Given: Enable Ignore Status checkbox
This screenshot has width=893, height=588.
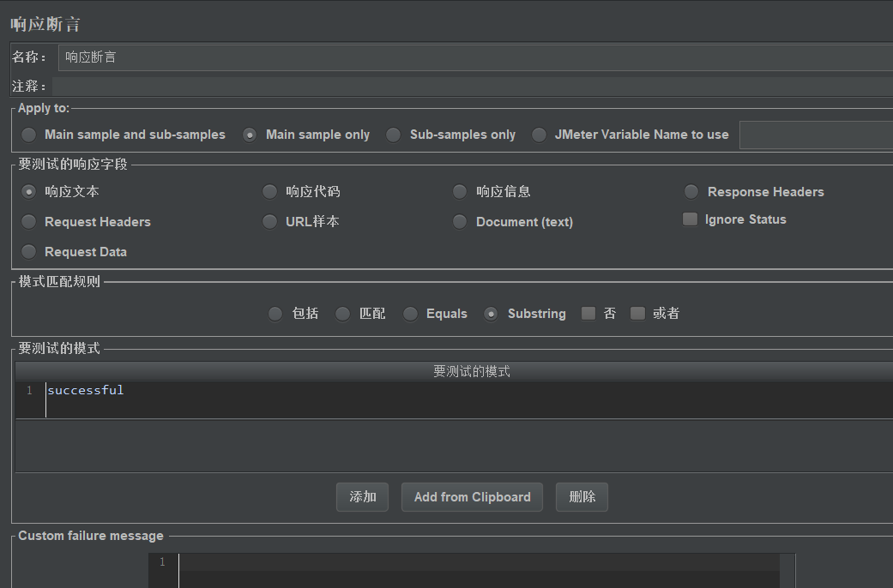Looking at the screenshot, I should click(690, 219).
